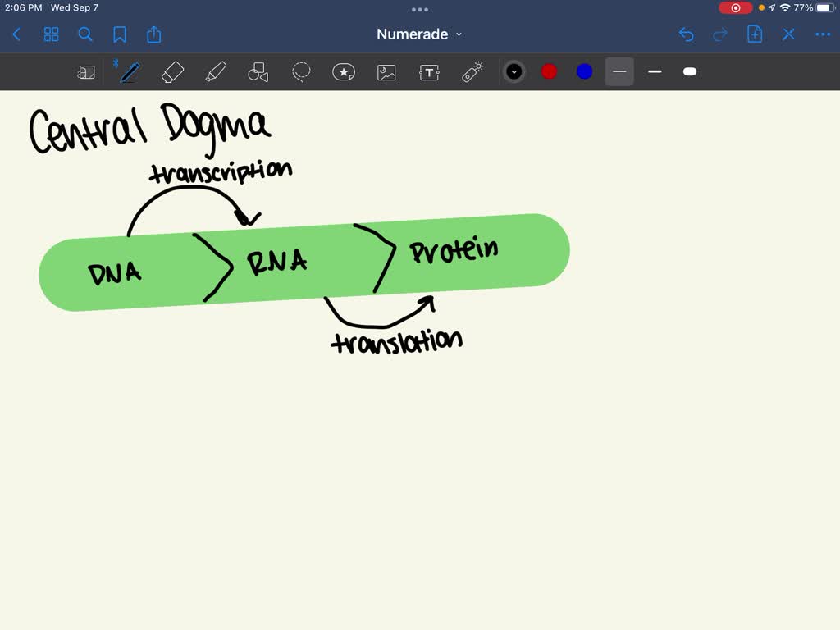Undo the last stroke
The width and height of the screenshot is (840, 630).
686,34
